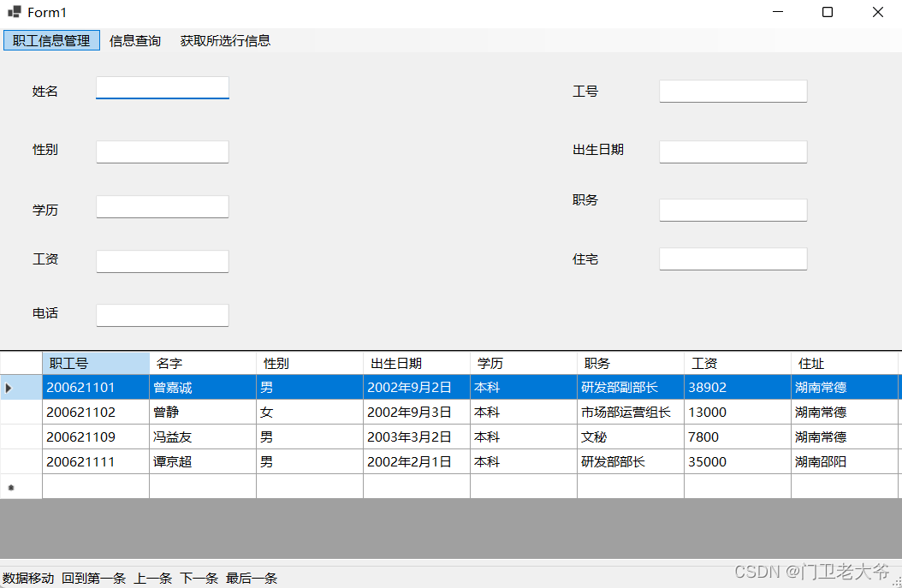The image size is (902, 588).
Task: Select the 电话 input field
Action: pos(162,315)
